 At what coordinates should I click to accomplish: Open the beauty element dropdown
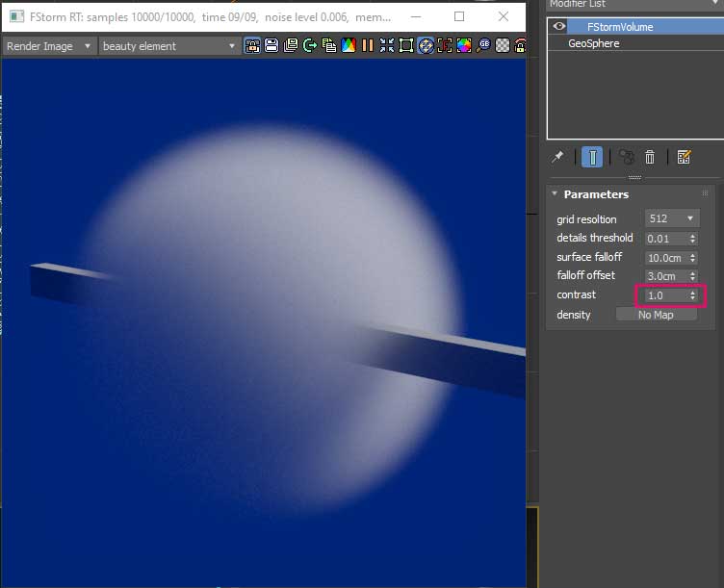click(x=168, y=46)
